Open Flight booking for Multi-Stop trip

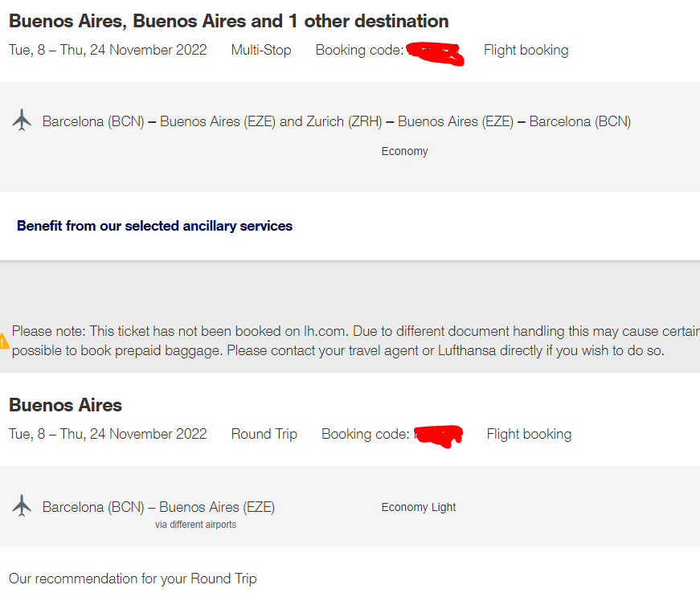[x=526, y=50]
